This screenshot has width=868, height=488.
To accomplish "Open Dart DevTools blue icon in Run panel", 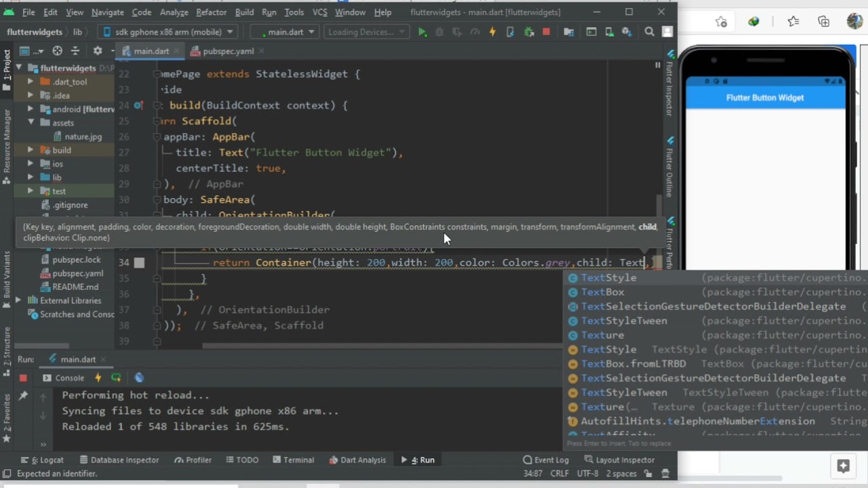I will click(139, 378).
